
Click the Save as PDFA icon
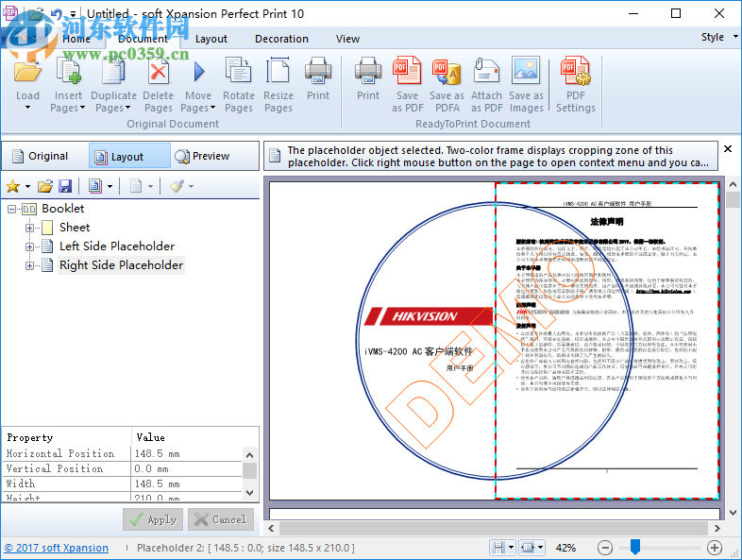(447, 71)
